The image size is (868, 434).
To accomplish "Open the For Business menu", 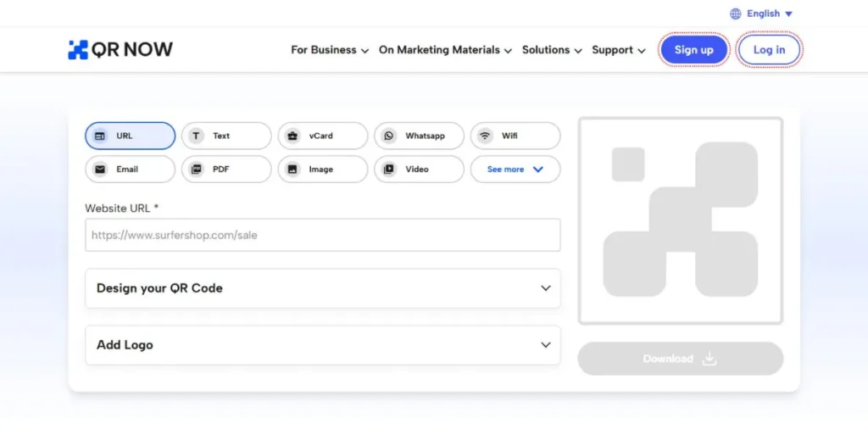I will (330, 50).
